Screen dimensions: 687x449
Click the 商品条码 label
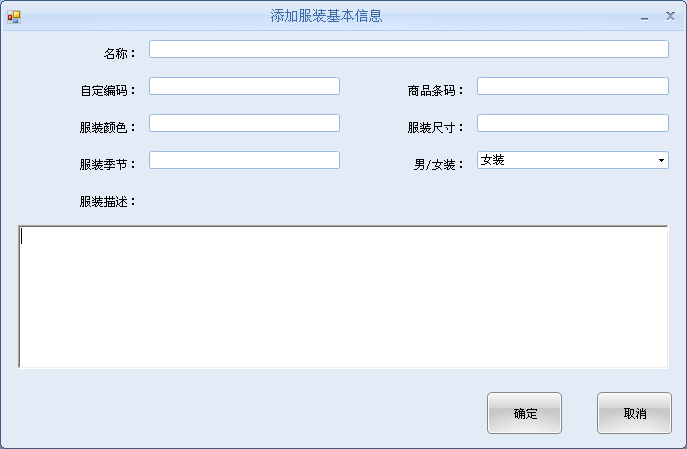tap(436, 91)
